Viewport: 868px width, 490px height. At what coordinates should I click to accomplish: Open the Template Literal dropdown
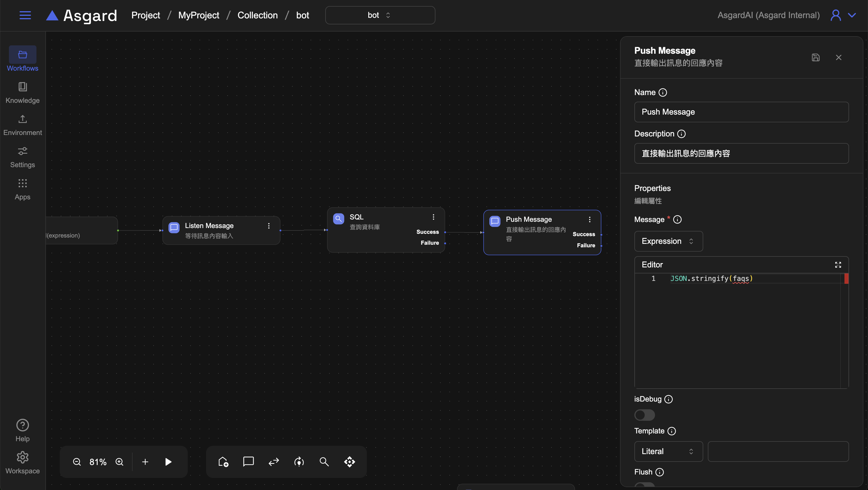[668, 451]
